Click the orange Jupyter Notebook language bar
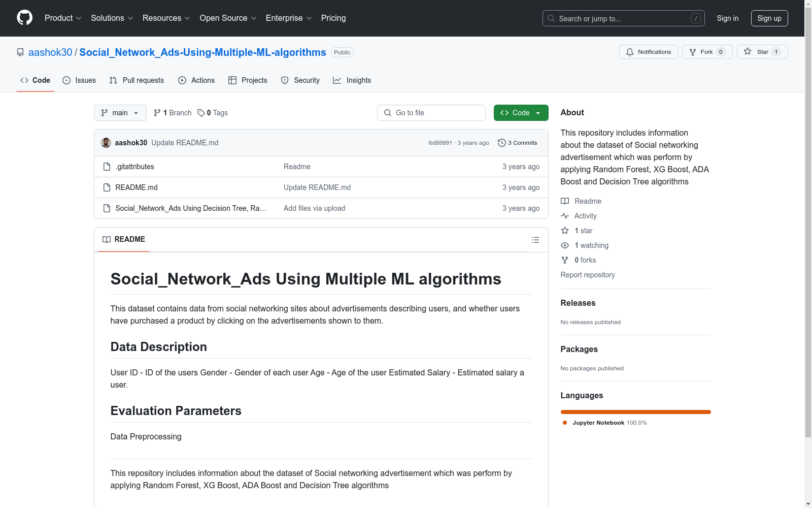812x508 pixels. click(635, 412)
